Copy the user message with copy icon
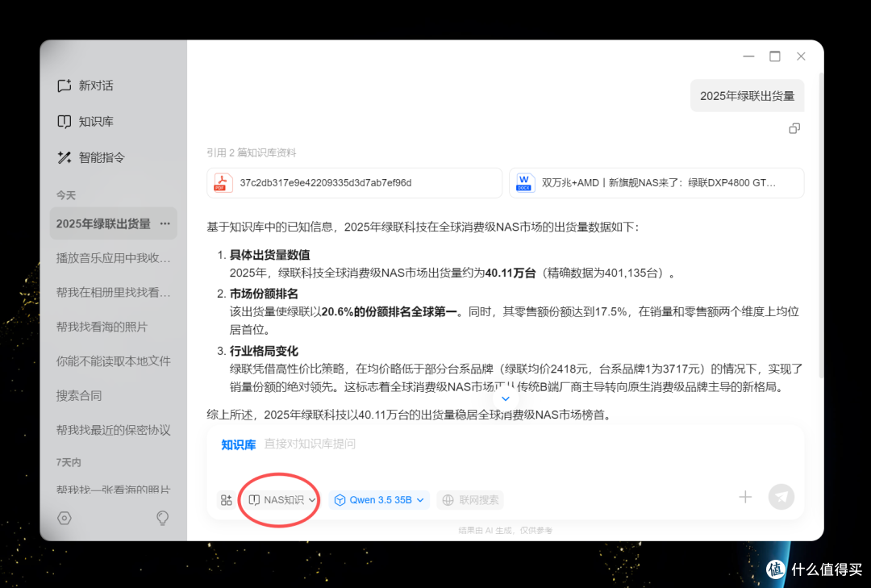871x588 pixels. point(794,128)
